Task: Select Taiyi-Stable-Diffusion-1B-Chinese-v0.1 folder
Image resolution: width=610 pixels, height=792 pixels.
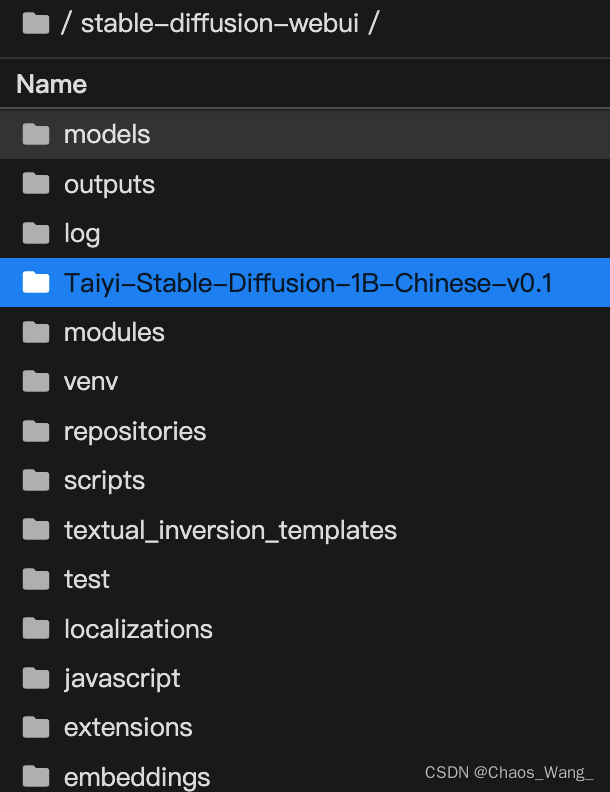Action: point(305,283)
